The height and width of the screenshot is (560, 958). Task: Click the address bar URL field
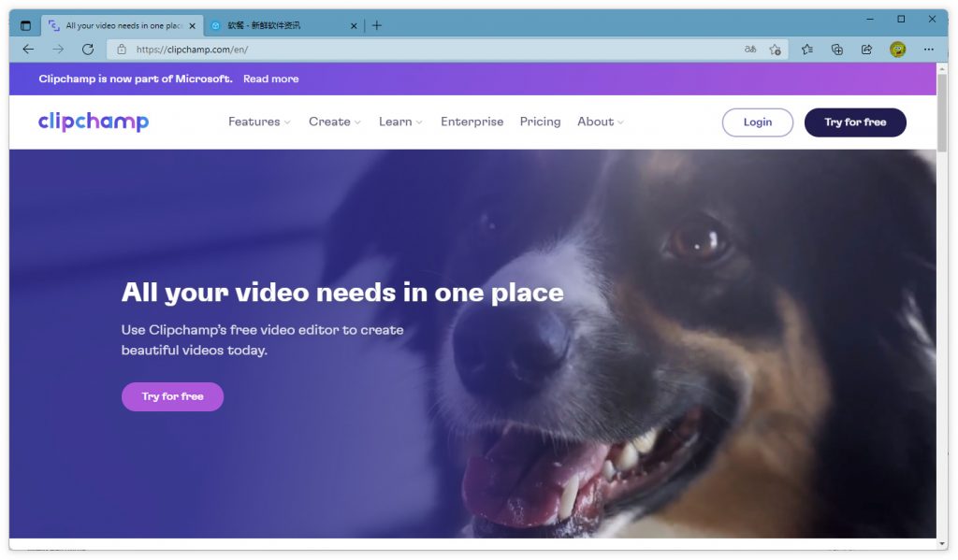pyautogui.click(x=421, y=50)
